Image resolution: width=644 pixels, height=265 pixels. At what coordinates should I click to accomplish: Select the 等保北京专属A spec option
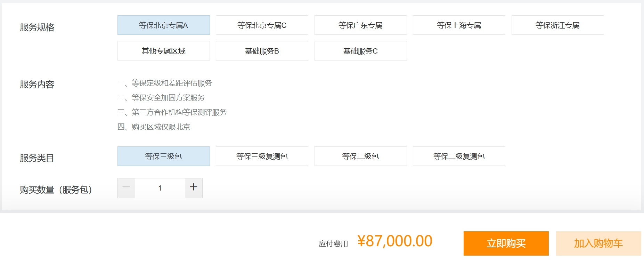click(164, 25)
